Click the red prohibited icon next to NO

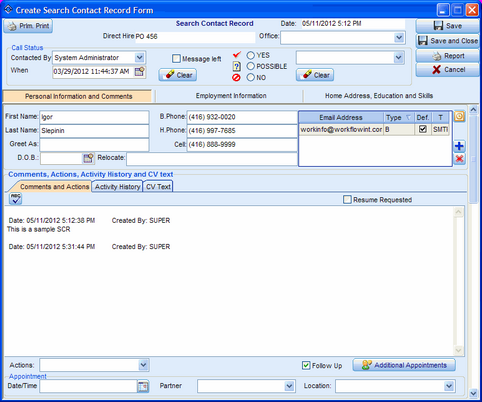236,78
